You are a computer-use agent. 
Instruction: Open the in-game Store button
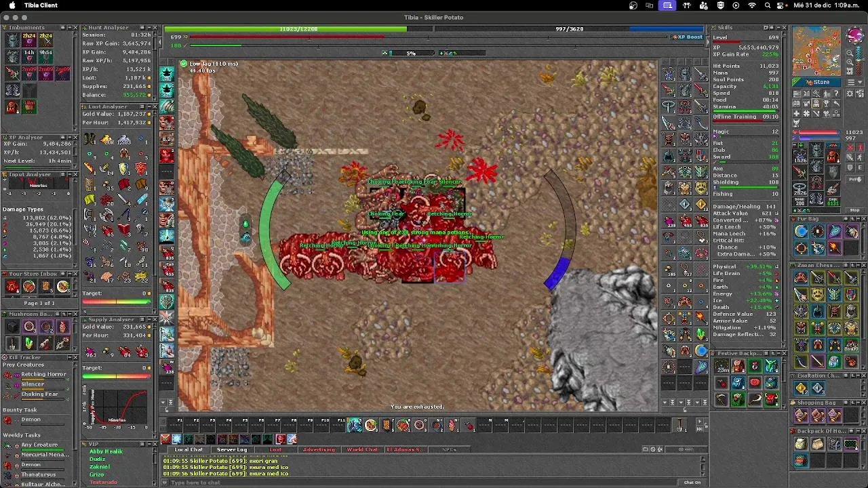[x=816, y=82]
